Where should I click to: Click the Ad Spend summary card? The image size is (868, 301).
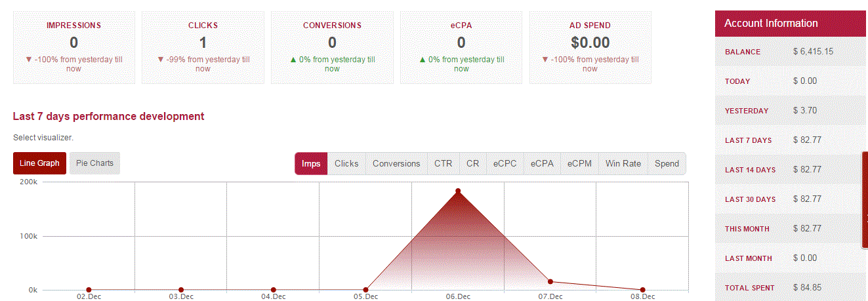click(590, 47)
